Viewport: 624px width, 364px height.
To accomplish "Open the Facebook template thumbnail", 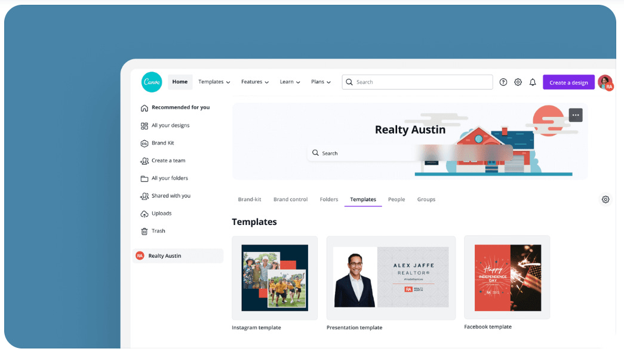I will point(507,277).
